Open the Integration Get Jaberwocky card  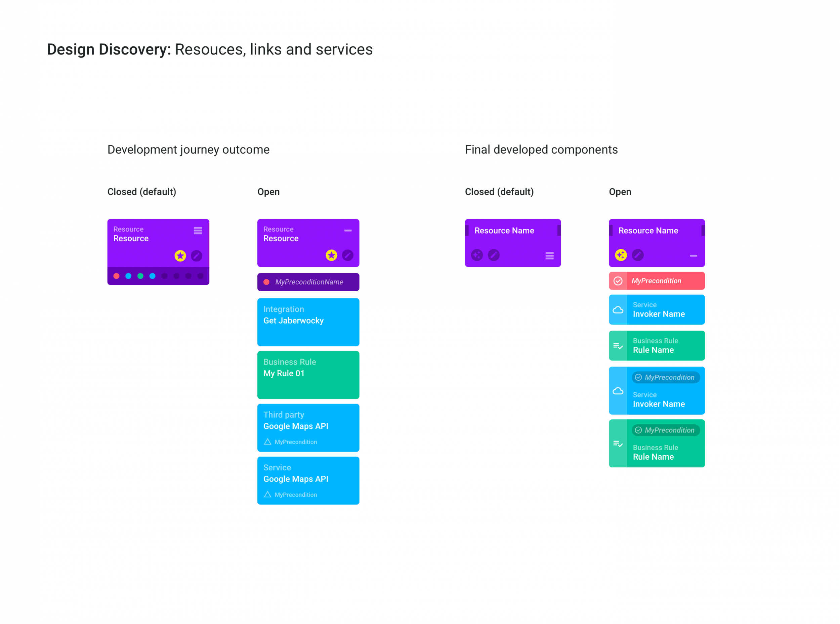point(308,322)
